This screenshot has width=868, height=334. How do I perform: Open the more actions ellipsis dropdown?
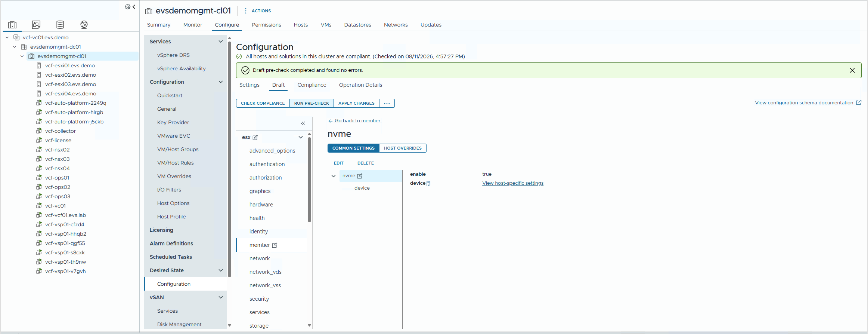387,103
